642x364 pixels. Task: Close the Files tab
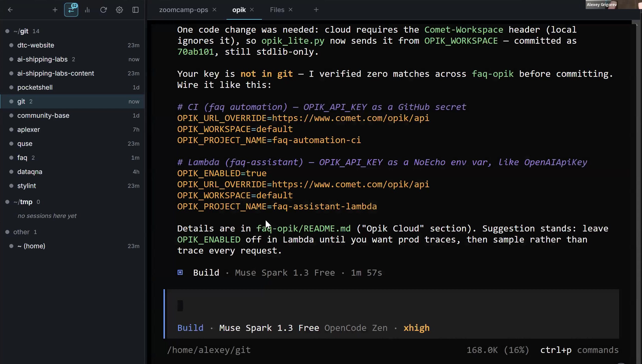click(x=291, y=10)
